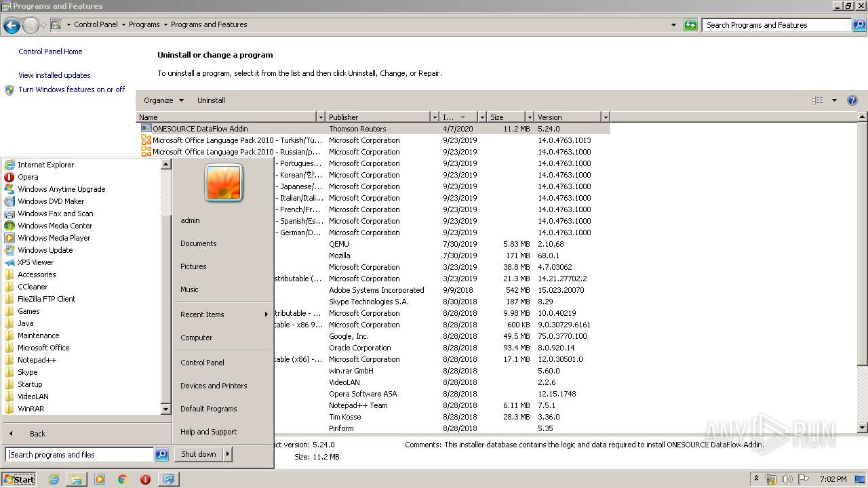Image resolution: width=868 pixels, height=488 pixels.
Task: Open the Size column filter dropdown
Action: [528, 117]
